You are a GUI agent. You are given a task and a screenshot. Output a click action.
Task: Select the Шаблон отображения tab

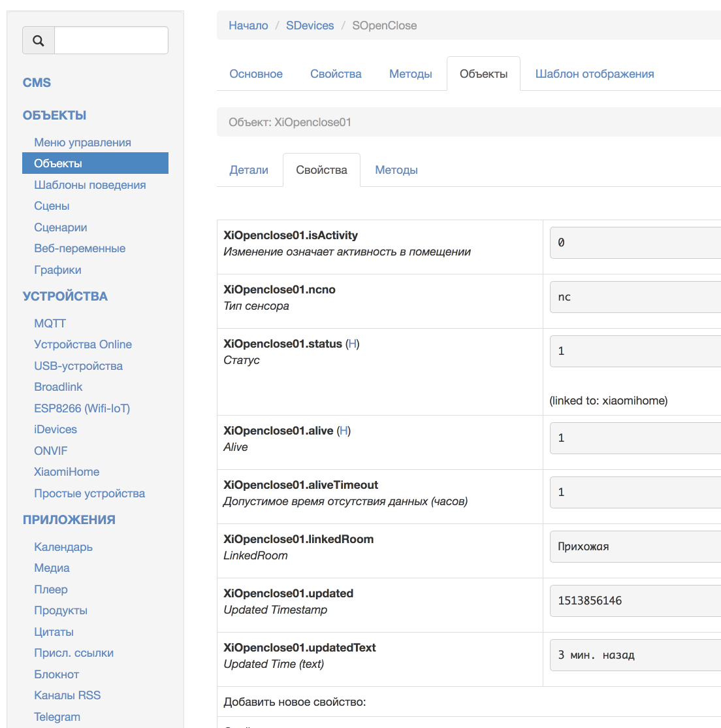(x=594, y=74)
